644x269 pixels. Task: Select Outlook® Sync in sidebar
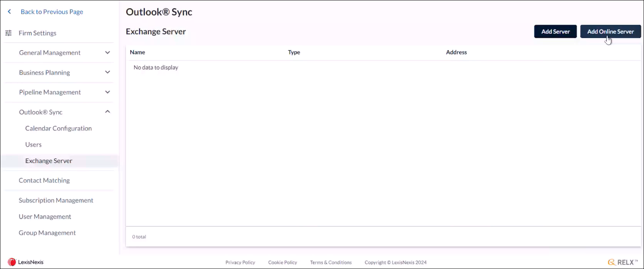[41, 112]
